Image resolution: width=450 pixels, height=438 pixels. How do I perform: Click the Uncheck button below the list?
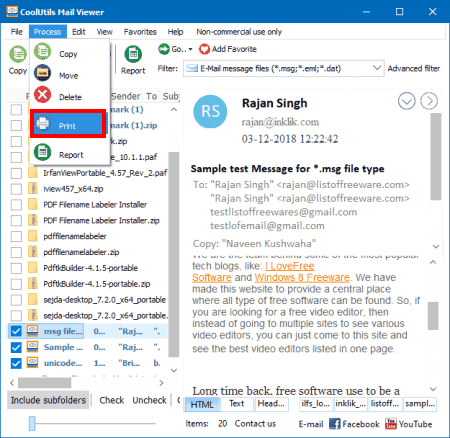149,400
